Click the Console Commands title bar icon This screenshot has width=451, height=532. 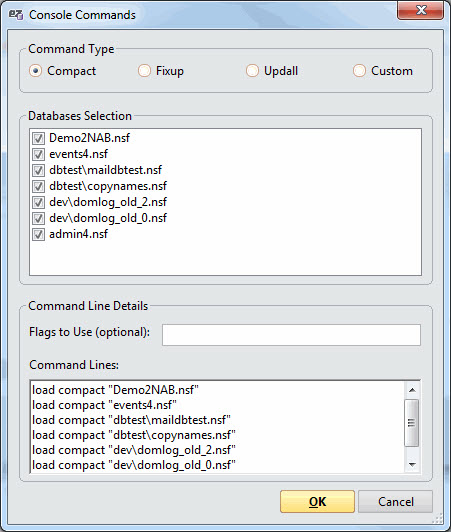coord(16,15)
